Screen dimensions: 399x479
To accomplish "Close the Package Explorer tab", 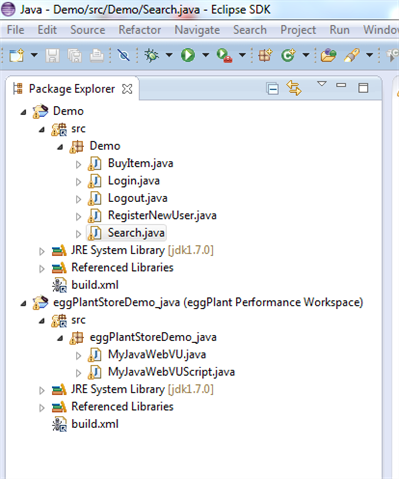I will (127, 89).
